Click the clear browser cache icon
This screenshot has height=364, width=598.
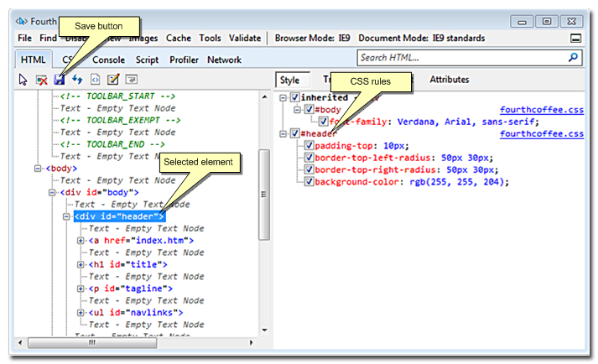41,80
